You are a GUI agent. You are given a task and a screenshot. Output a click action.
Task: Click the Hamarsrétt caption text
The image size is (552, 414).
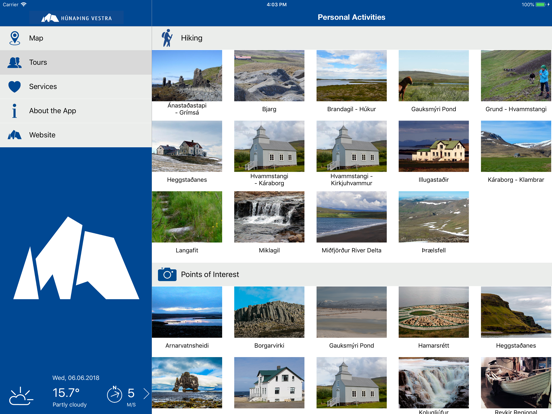point(433,346)
